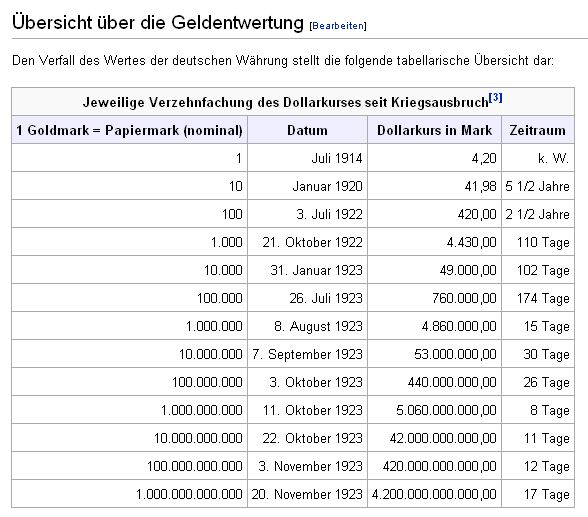Click the heading 'Übersicht über die Geldentwertung'
The image size is (588, 517).
[158, 22]
